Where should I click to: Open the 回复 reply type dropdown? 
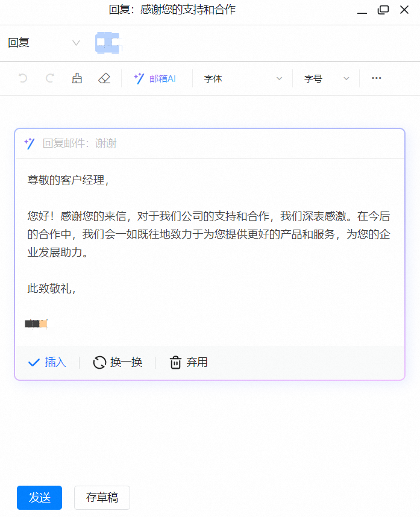pyautogui.click(x=43, y=43)
